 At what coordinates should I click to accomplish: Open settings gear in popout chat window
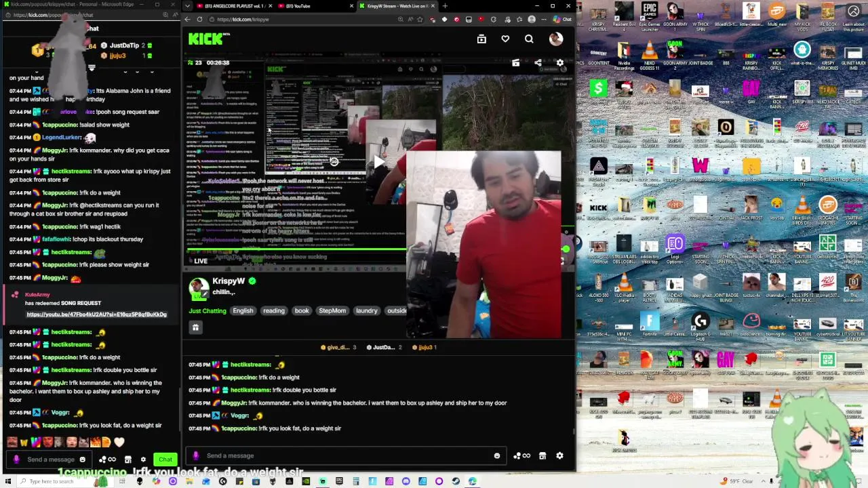click(143, 460)
